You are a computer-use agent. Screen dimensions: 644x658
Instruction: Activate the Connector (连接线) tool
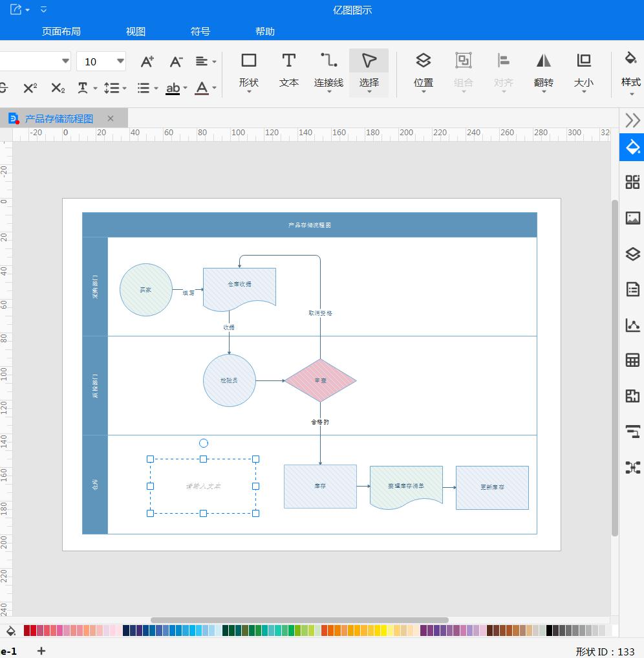click(328, 71)
